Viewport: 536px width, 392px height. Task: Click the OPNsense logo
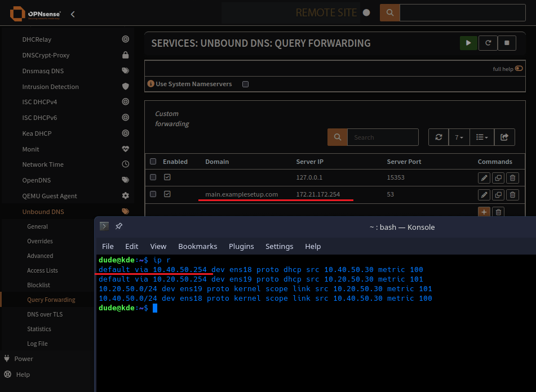click(x=35, y=14)
